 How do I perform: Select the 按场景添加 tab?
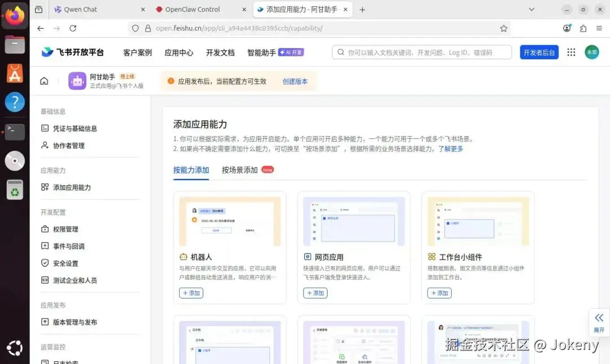[x=239, y=170]
